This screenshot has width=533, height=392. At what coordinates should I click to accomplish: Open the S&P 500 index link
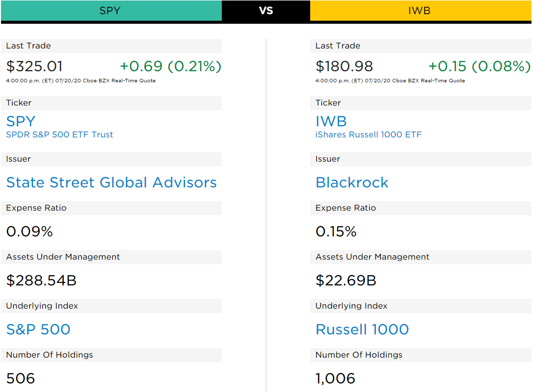(x=38, y=329)
